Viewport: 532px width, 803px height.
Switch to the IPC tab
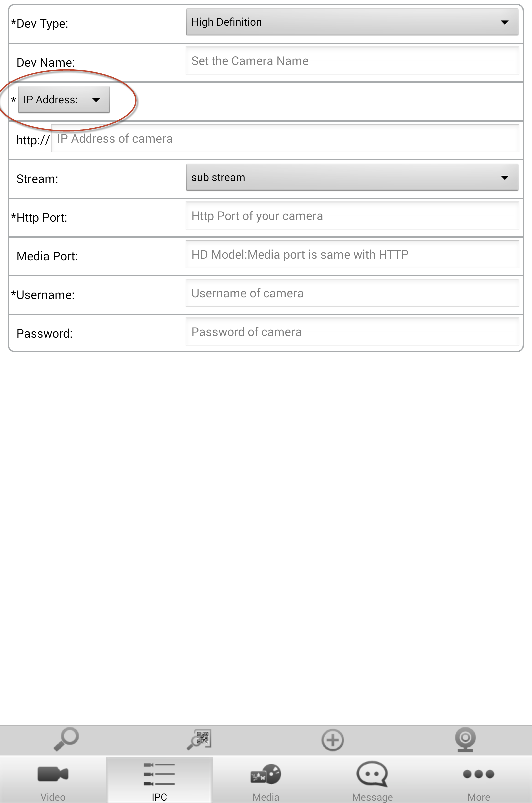(159, 780)
